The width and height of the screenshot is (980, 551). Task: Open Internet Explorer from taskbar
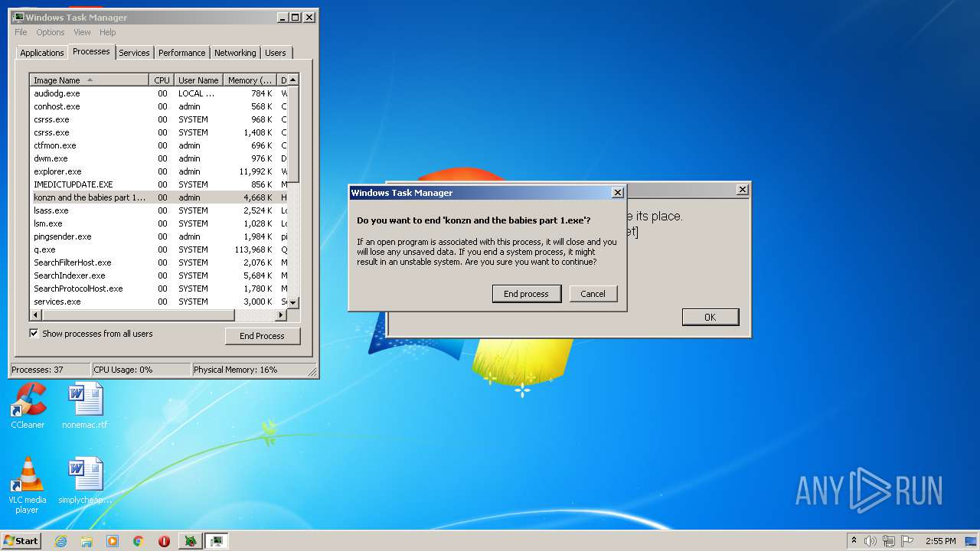(x=61, y=541)
